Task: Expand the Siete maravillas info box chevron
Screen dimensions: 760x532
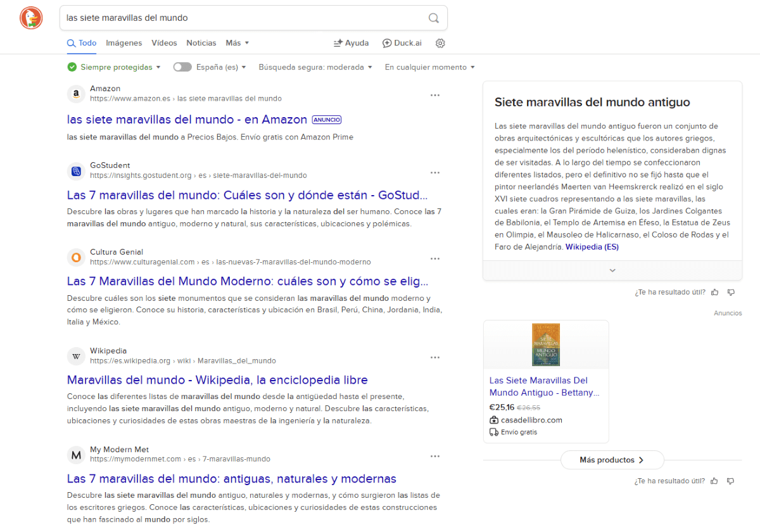Action: pyautogui.click(x=612, y=270)
